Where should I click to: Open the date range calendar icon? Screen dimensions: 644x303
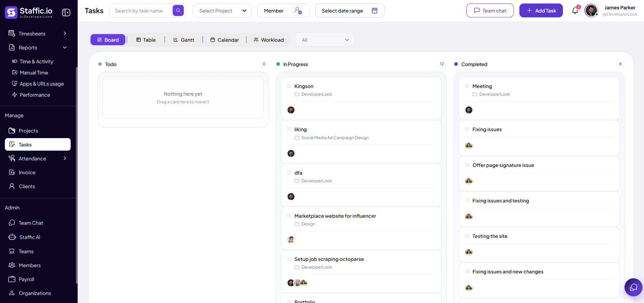(x=375, y=10)
